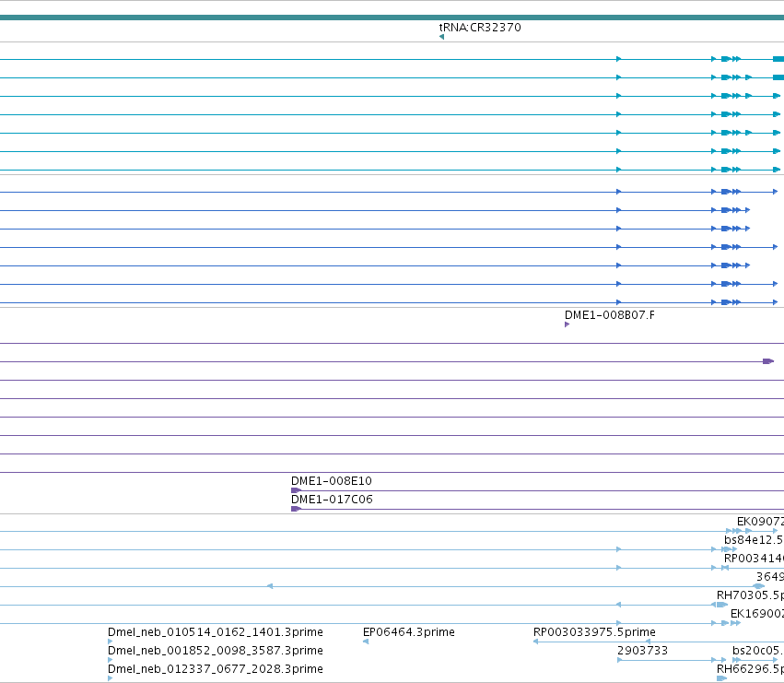Select the left-pointing arrow under EP06464.3prime
The height and width of the screenshot is (683, 784).
point(366,642)
